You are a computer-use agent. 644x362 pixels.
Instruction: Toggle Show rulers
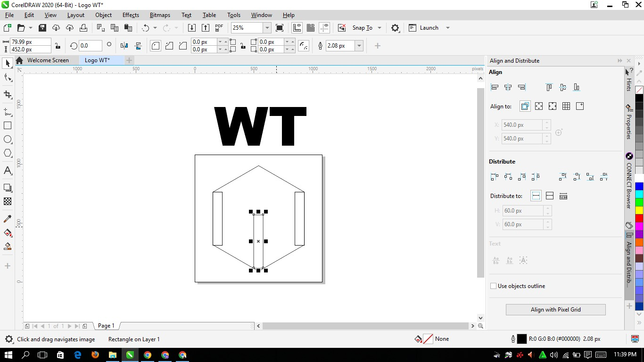(297, 28)
